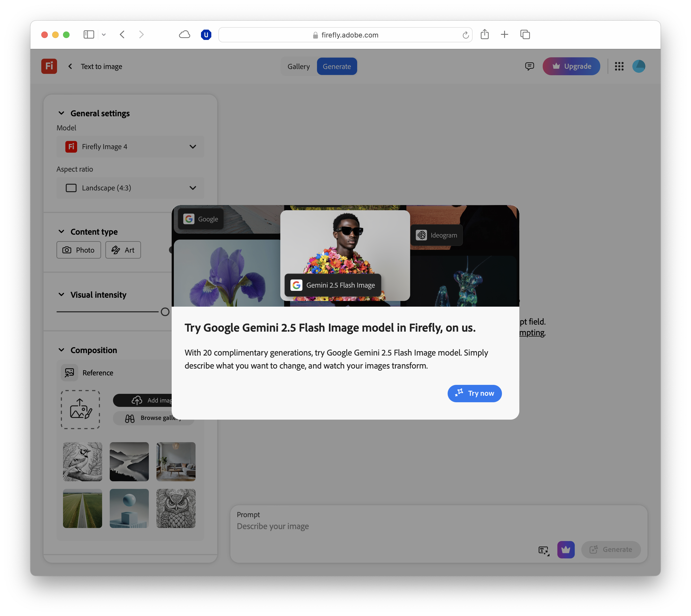Screen dimensions: 691x616
Task: Open the Firefly Image 4 model dropdown
Action: [x=130, y=147]
